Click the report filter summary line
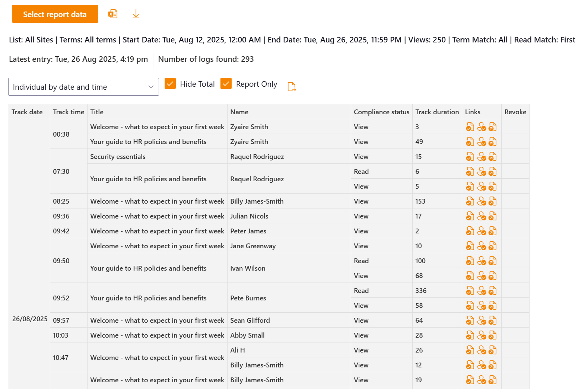588x389 pixels. tap(292, 40)
